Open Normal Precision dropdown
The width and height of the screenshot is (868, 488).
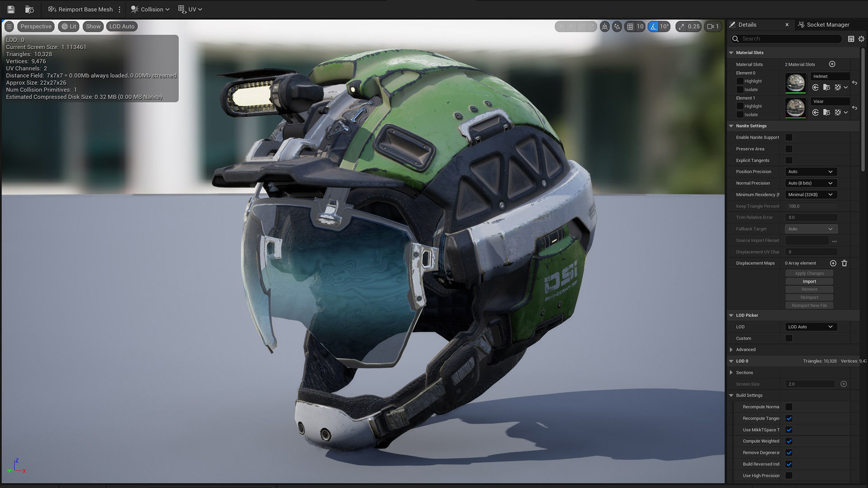[x=811, y=183]
